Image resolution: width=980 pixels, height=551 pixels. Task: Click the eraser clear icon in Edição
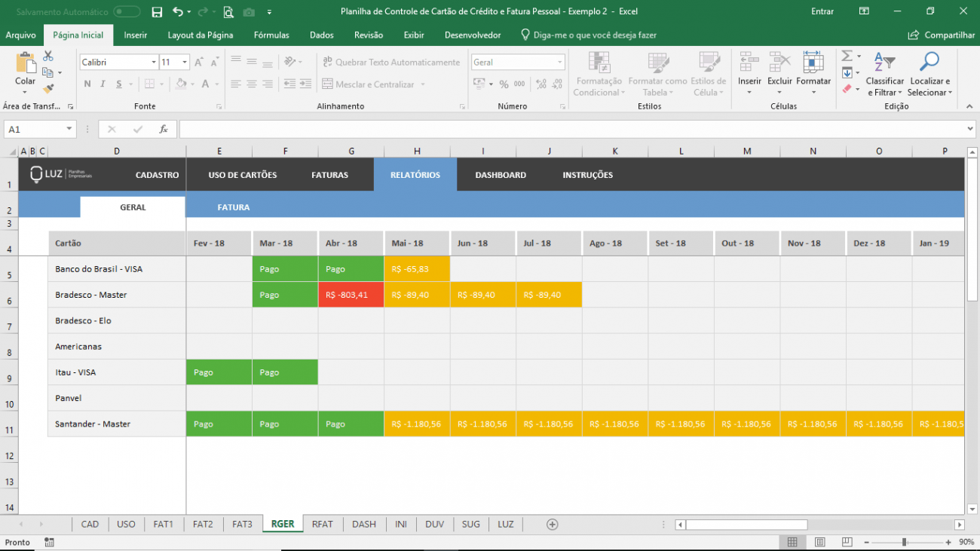click(847, 89)
